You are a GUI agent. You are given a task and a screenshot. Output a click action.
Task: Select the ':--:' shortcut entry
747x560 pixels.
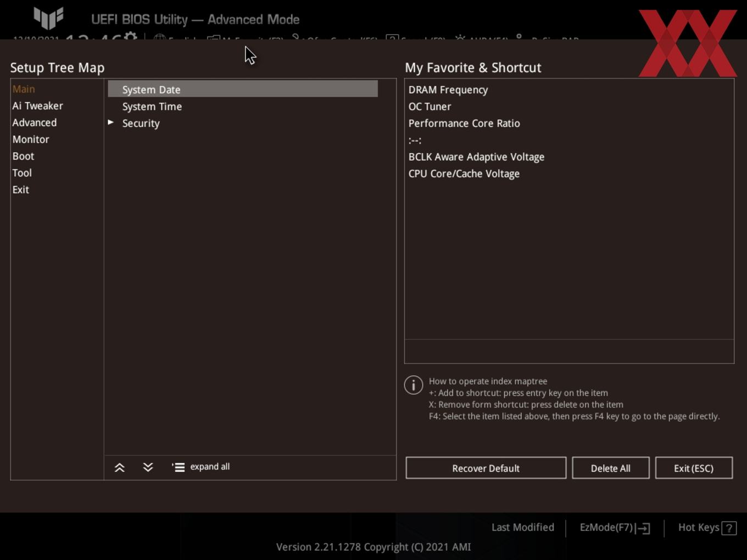point(415,141)
